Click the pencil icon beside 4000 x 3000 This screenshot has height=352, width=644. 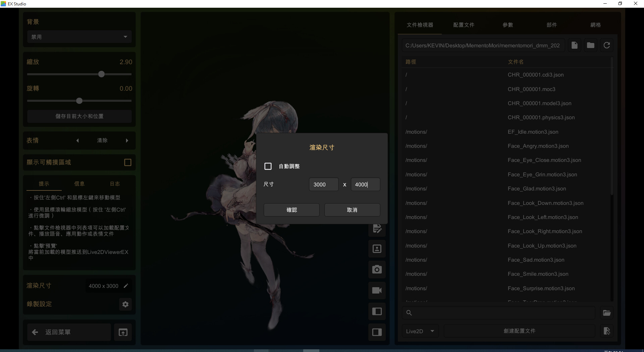point(126,286)
